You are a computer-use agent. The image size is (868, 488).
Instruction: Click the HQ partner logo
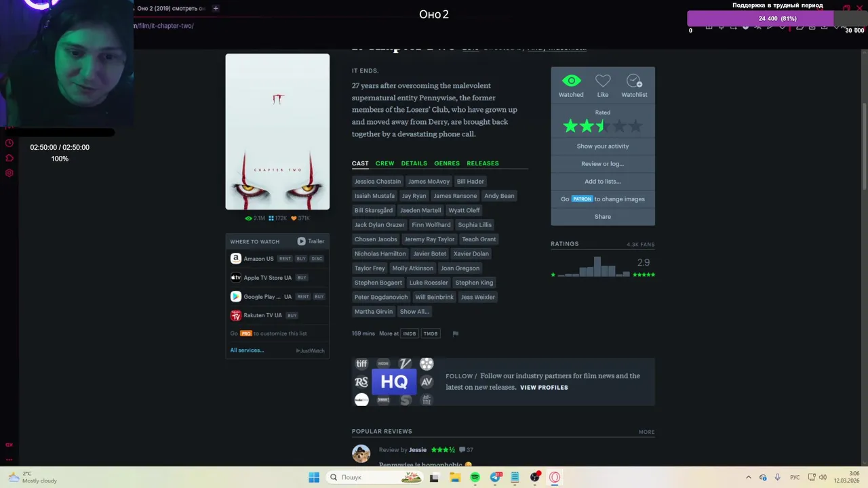(x=394, y=382)
